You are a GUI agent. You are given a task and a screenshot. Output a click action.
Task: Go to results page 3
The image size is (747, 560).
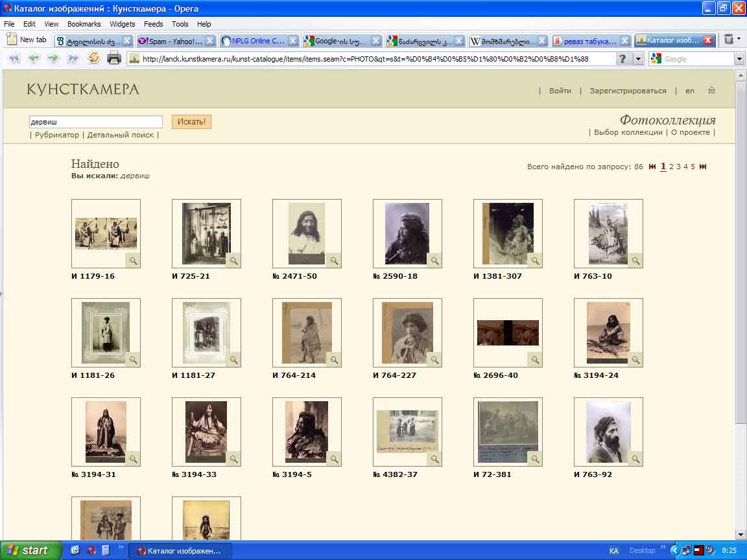[x=678, y=167]
